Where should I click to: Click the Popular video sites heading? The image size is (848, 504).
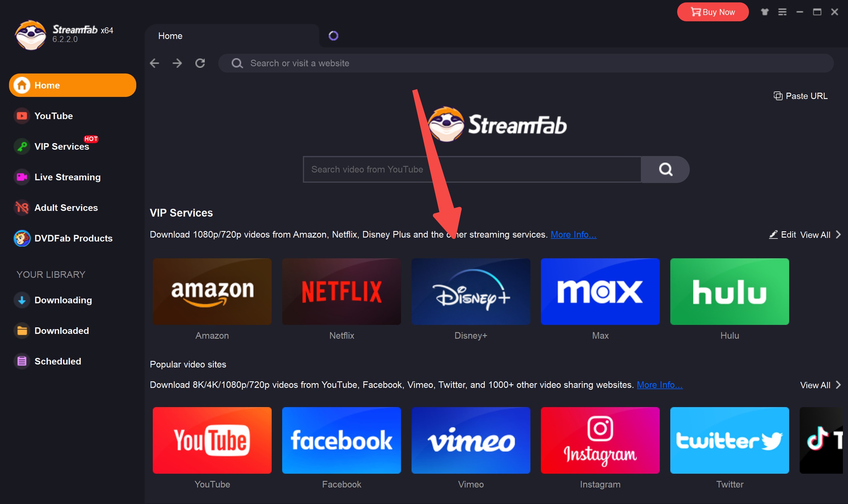[x=188, y=364]
